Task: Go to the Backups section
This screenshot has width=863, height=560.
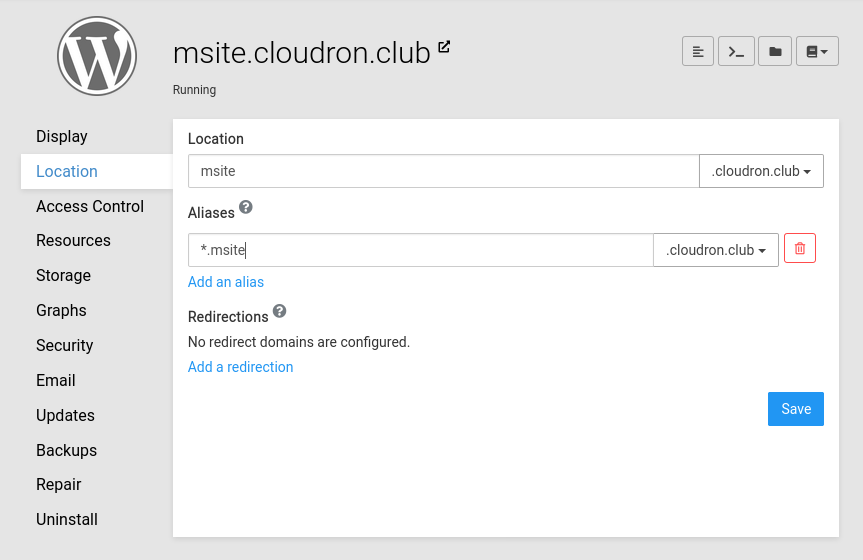Action: [66, 450]
